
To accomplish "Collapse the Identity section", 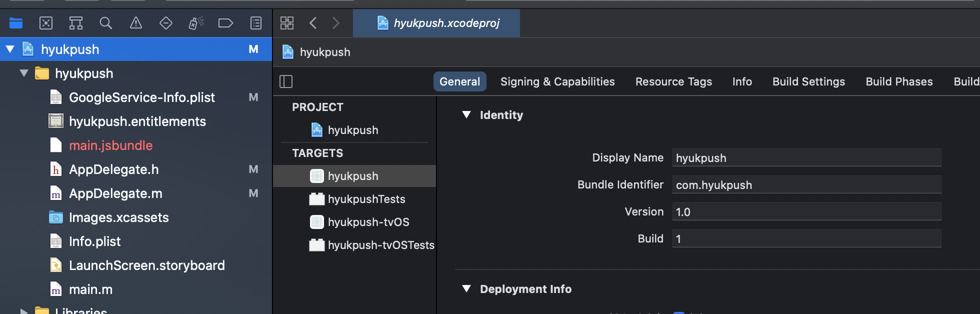I will tap(466, 115).
